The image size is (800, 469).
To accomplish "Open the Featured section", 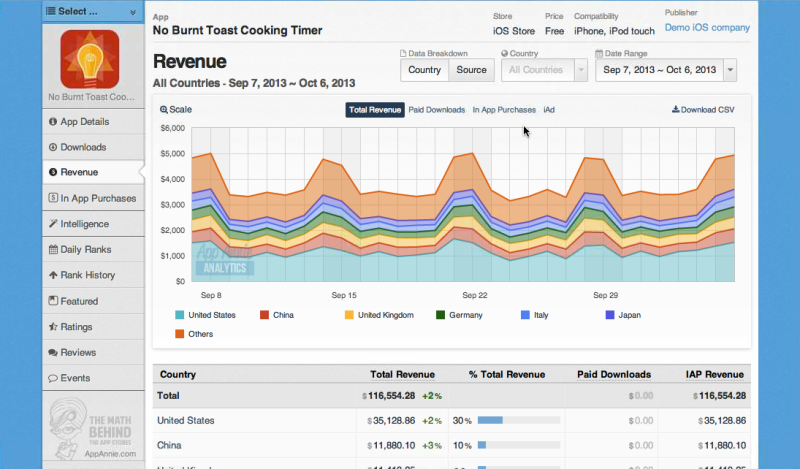I will 93,301.
